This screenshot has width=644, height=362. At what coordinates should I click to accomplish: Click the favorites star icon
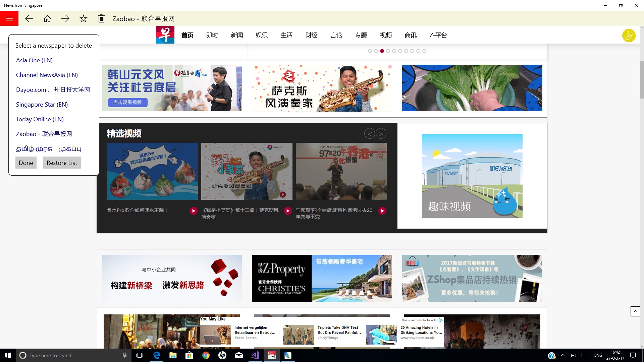coord(84,18)
